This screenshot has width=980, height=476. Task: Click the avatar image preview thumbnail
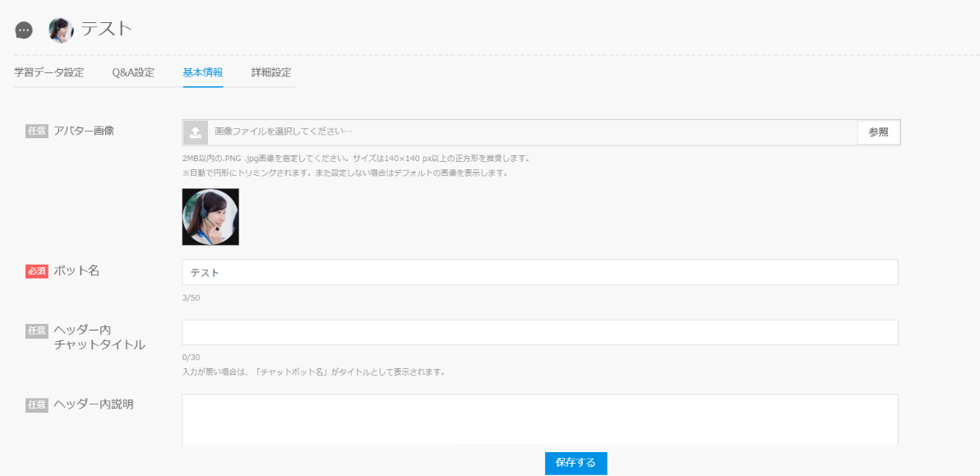pos(210,217)
